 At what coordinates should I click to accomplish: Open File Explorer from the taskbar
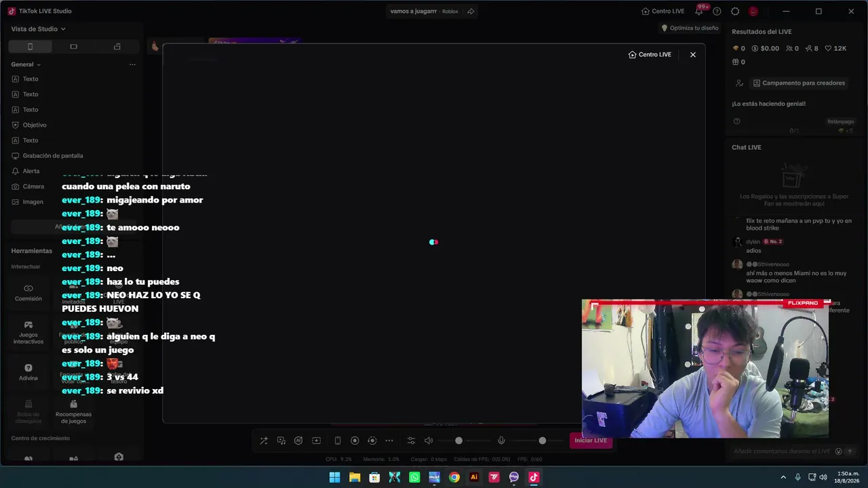click(x=355, y=477)
